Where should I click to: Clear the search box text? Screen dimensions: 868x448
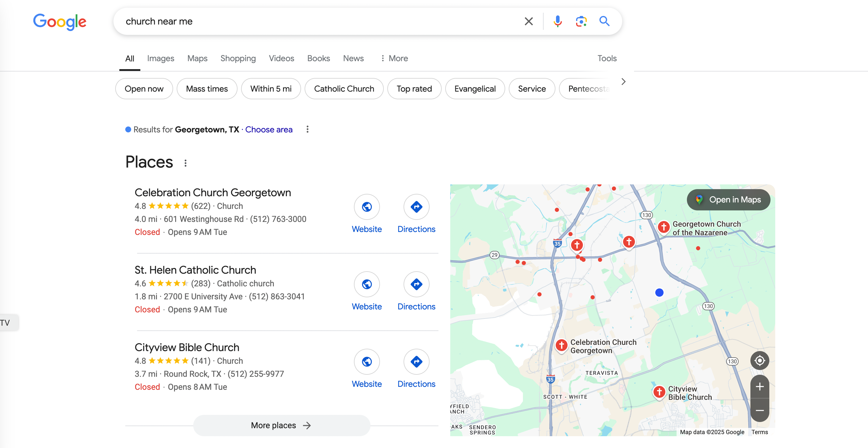coord(529,21)
